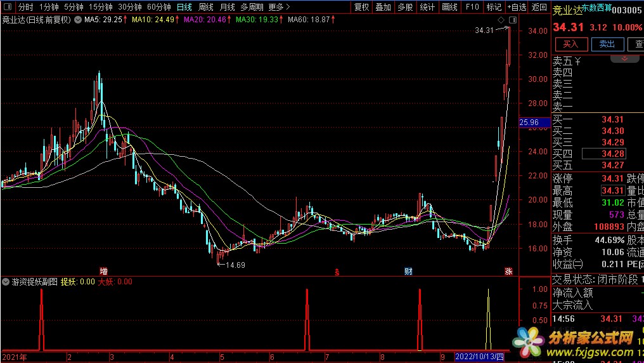Click 捉妖: 0.00 indicator value
Screen dimensions: 644x363
[x=77, y=282]
